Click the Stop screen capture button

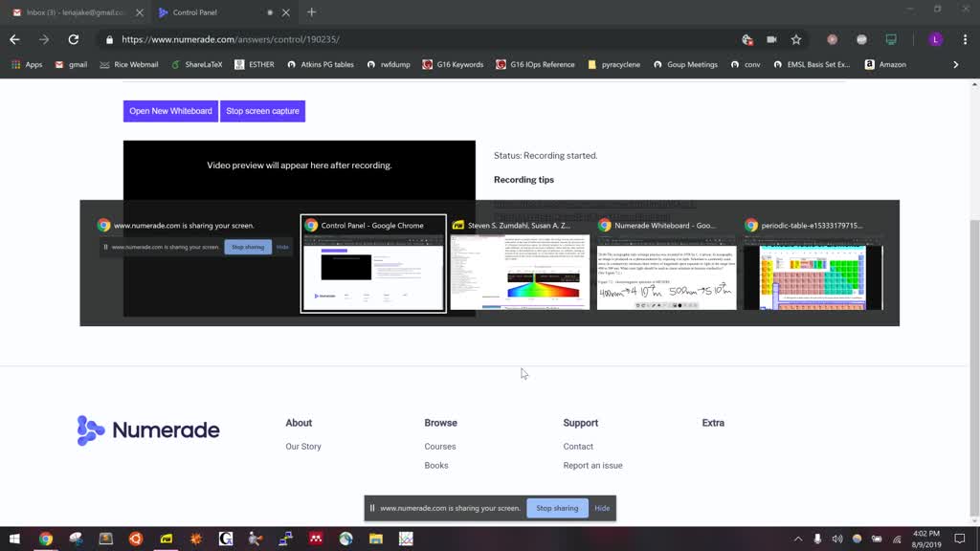pyautogui.click(x=262, y=111)
